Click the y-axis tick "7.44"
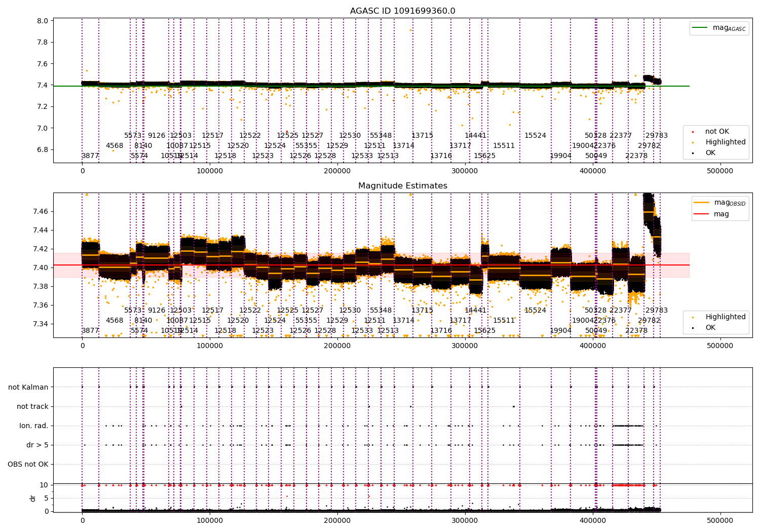Image resolution: width=760 pixels, height=532 pixels. click(x=41, y=231)
